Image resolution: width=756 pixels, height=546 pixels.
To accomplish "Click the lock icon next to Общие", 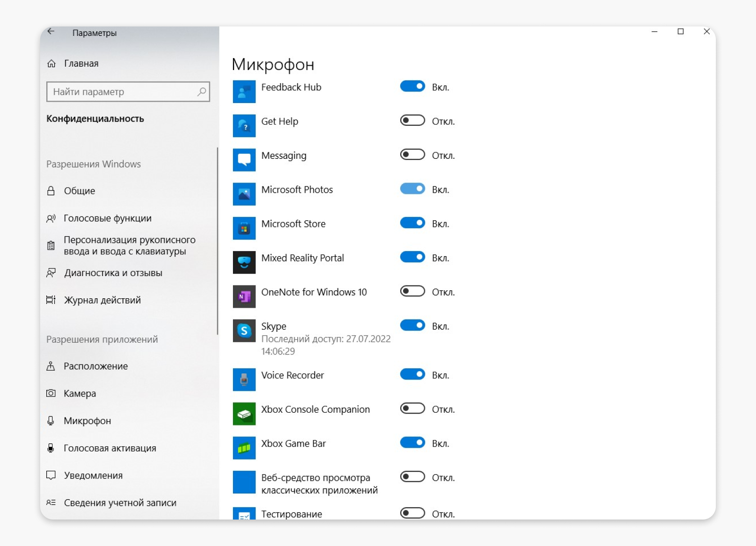I will (51, 191).
